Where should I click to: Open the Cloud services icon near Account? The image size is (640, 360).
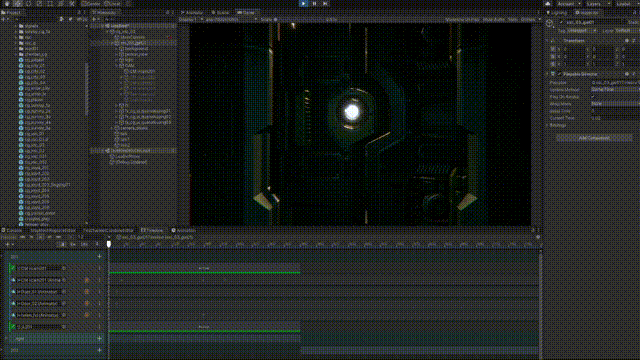548,3
